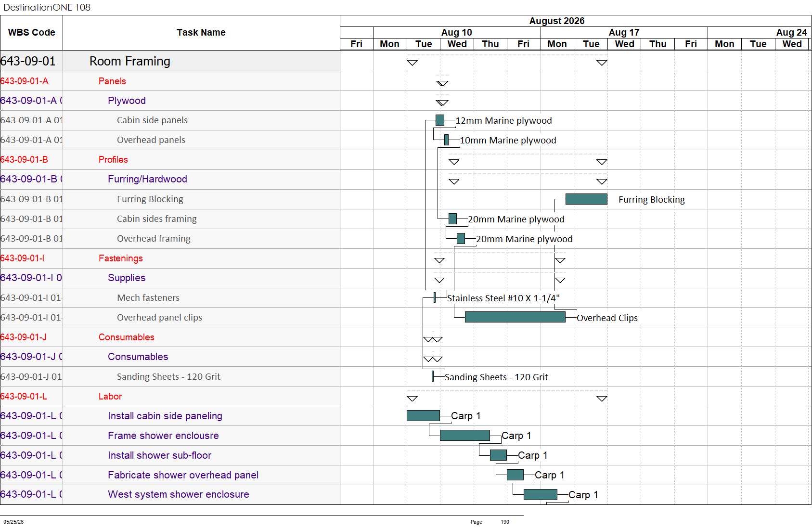812x528 pixels.
Task: Click the red WBS code 643-09-01-J
Action: tap(24, 337)
